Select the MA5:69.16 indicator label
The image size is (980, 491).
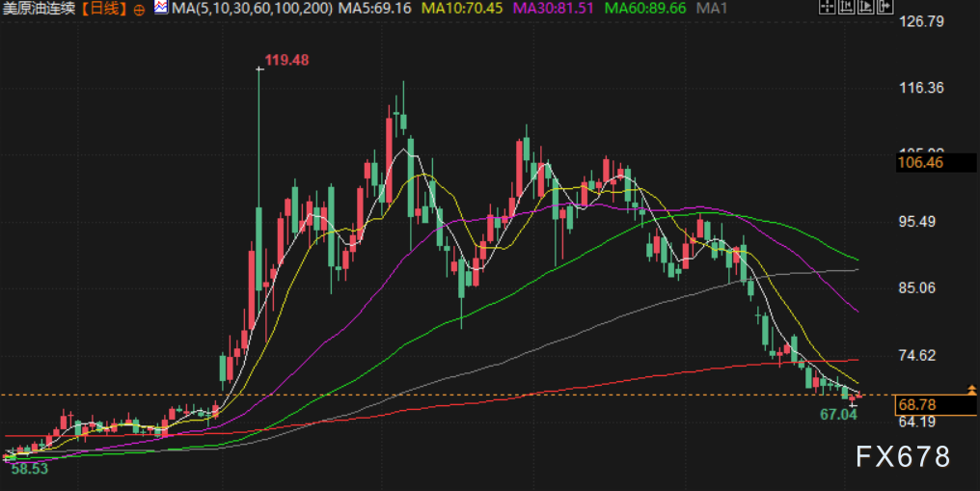tap(375, 9)
